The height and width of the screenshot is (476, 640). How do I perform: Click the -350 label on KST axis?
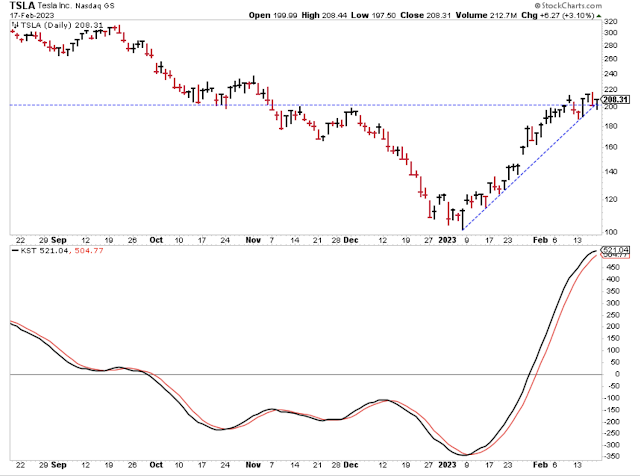tap(611, 456)
